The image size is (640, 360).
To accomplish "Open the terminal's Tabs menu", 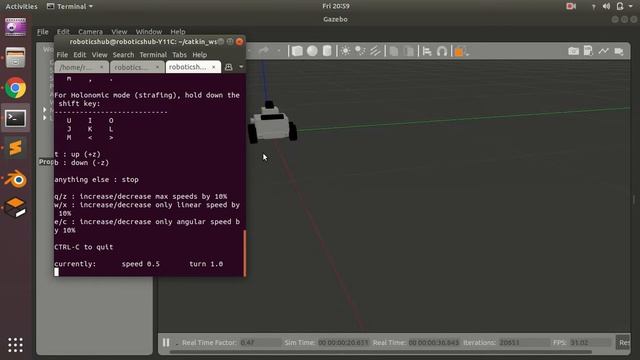I will (x=179, y=55).
